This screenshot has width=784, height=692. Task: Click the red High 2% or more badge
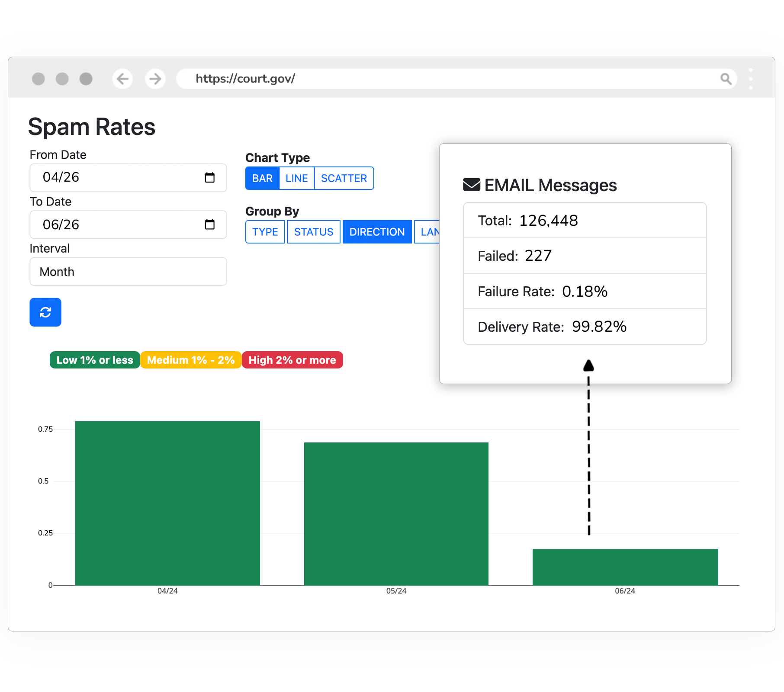292,360
